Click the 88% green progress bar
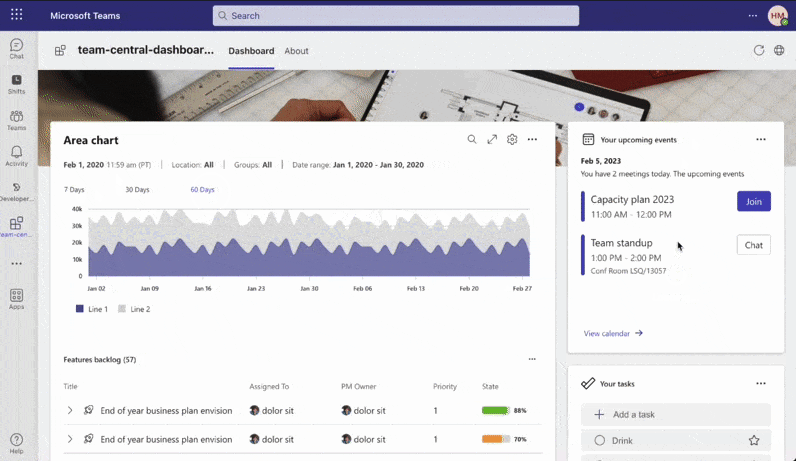 (495, 410)
